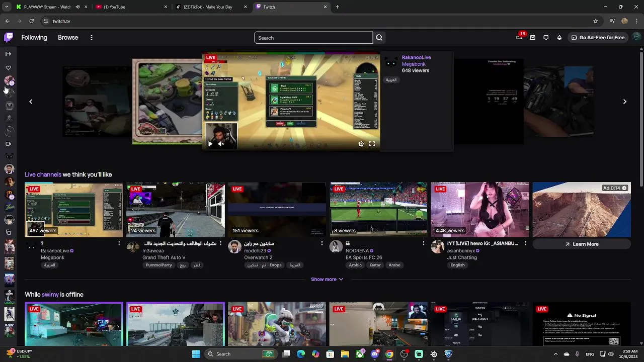
Task: Show hidden system tray icons
Action: point(555,354)
